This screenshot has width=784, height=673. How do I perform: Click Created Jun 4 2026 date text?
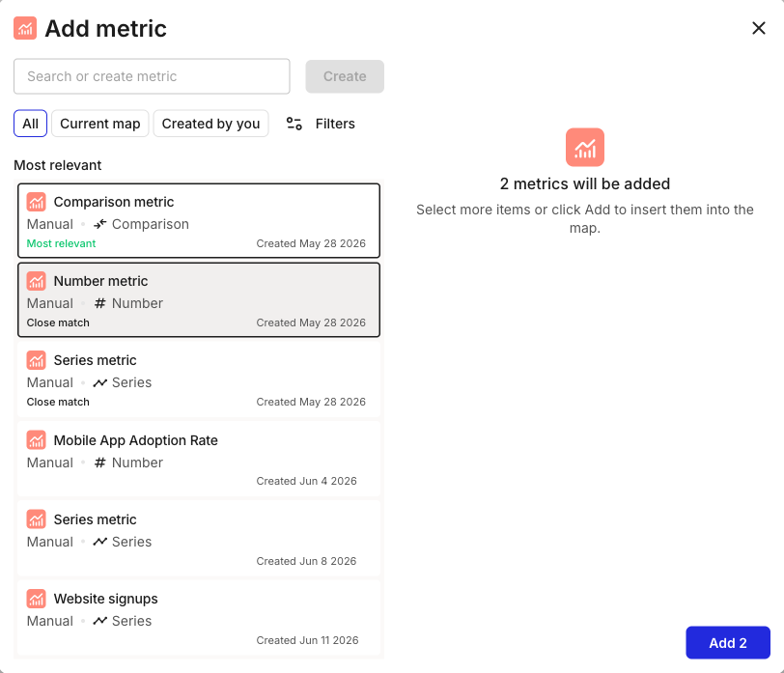click(306, 481)
